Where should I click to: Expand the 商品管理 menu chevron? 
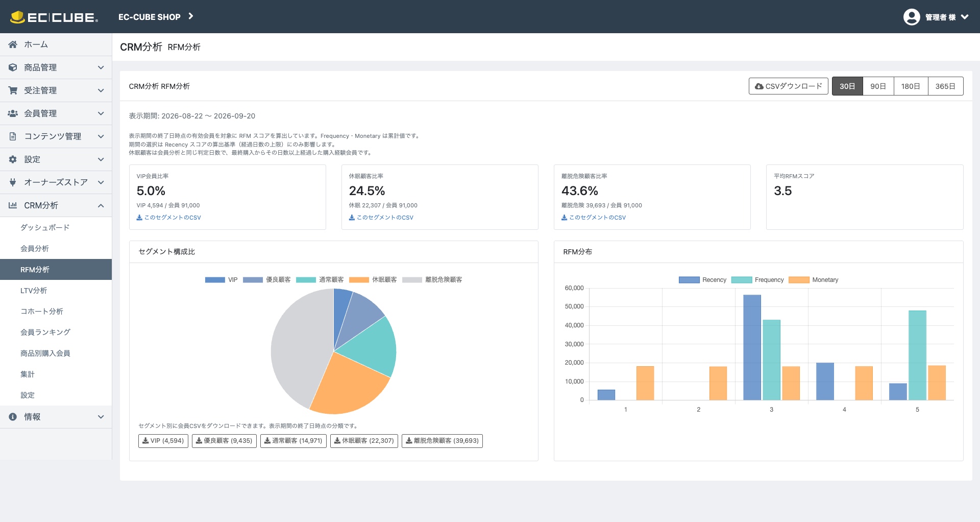click(101, 67)
